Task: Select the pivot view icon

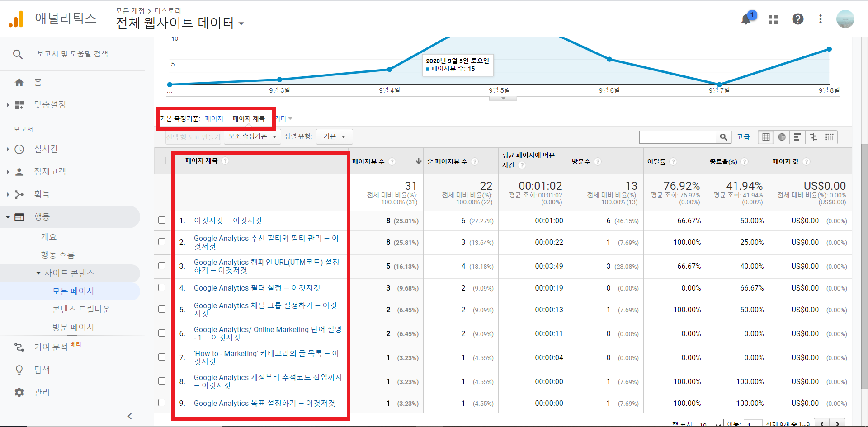Action: [x=829, y=137]
